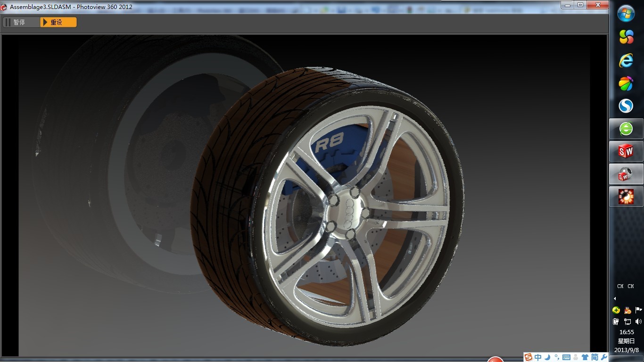Open the rainbow fan browser taskbar icon

(626, 83)
